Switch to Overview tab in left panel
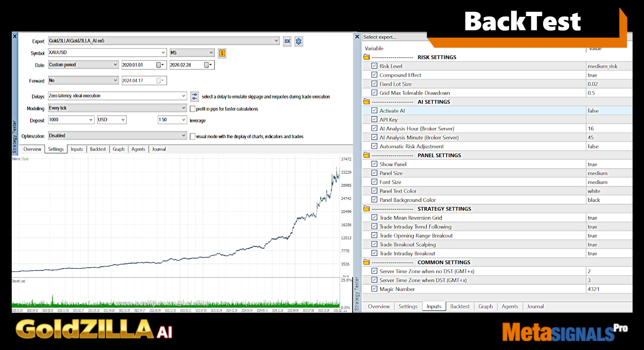This screenshot has height=350, width=644. click(x=32, y=149)
